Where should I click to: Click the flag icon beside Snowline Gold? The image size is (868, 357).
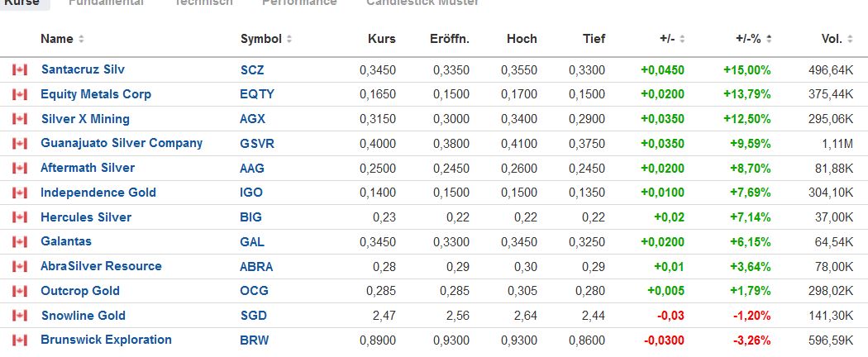[20, 316]
